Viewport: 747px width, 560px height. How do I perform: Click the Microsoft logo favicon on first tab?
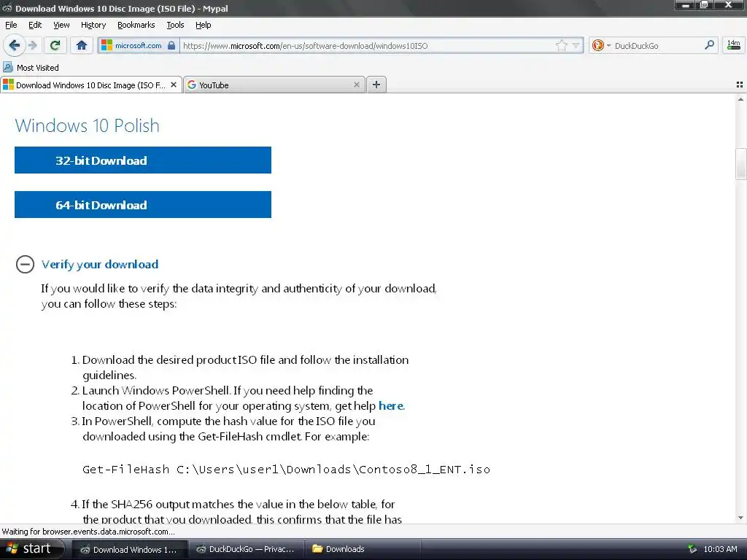[8, 85]
